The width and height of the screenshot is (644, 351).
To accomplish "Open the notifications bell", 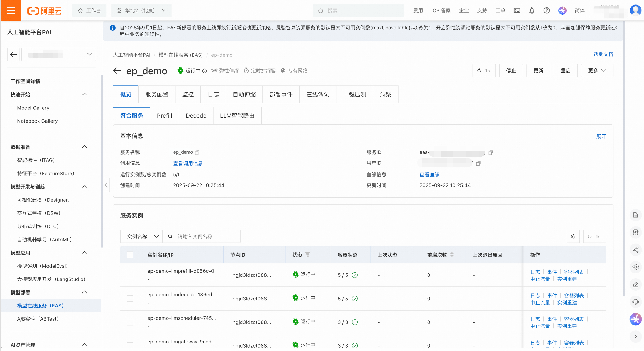I will pos(532,10).
